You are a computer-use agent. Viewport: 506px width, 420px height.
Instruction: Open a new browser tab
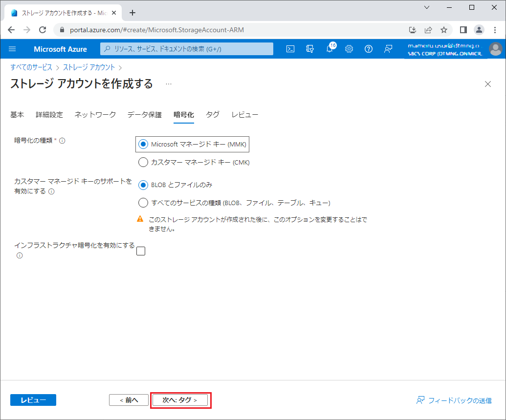click(x=132, y=13)
